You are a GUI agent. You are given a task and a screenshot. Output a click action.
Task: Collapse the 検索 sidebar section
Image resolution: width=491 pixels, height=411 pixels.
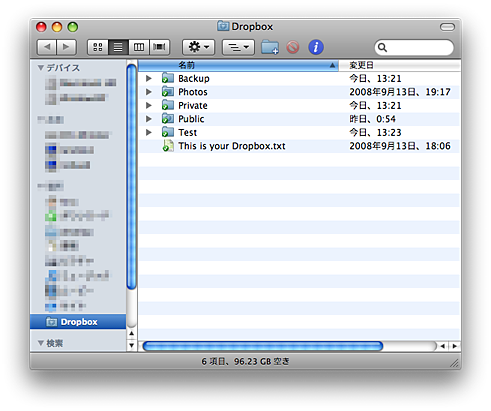coord(41,343)
